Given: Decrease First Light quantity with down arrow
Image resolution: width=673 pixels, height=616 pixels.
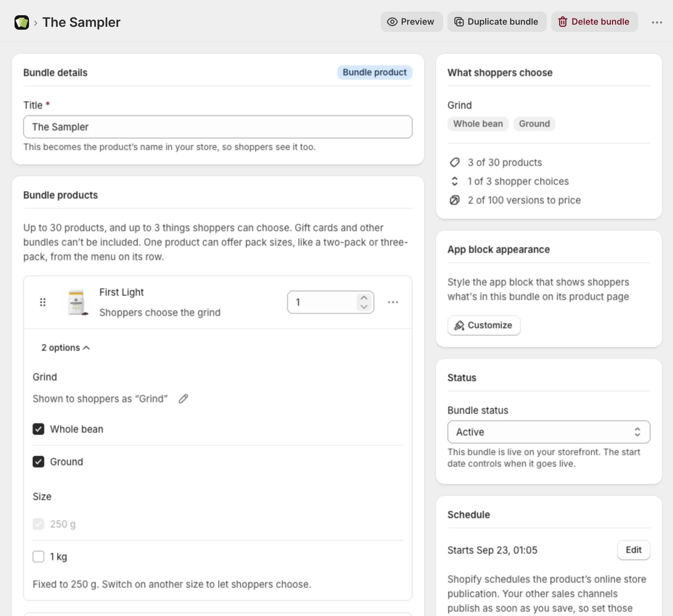Looking at the screenshot, I should pyautogui.click(x=364, y=307).
